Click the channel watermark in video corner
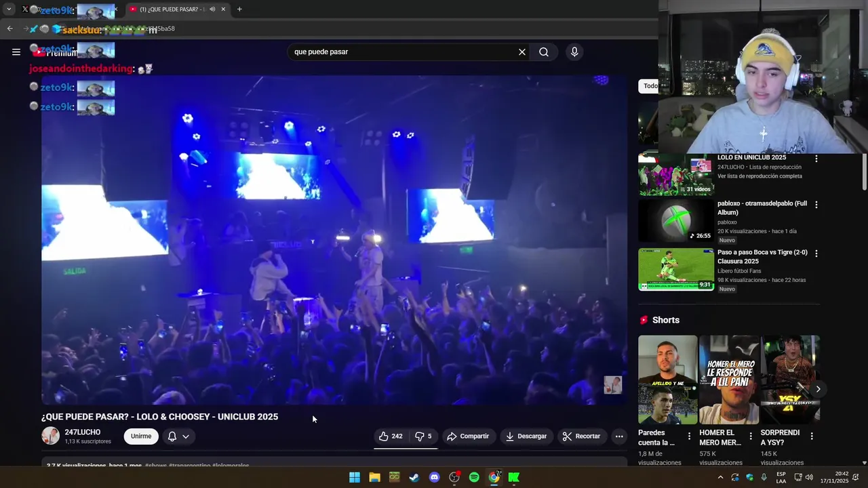This screenshot has height=488, width=868. point(613,385)
